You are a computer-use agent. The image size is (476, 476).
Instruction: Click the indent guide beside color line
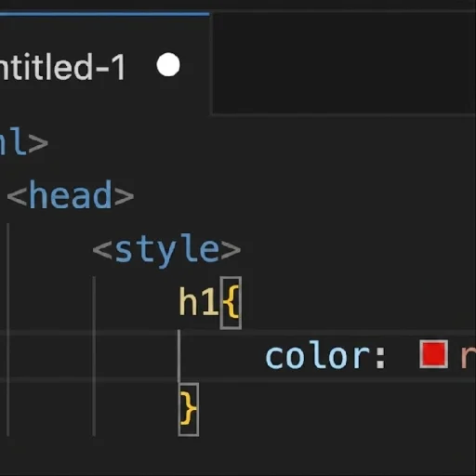pos(178,356)
